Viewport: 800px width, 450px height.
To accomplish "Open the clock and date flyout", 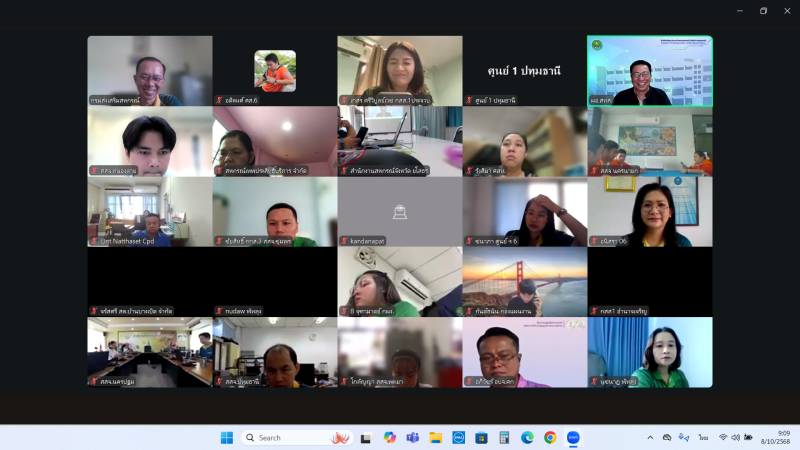I will (x=775, y=437).
